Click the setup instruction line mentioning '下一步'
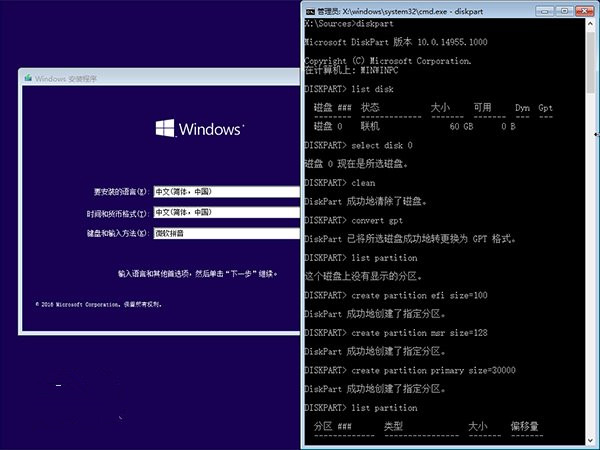The height and width of the screenshot is (450, 600). coord(197,274)
